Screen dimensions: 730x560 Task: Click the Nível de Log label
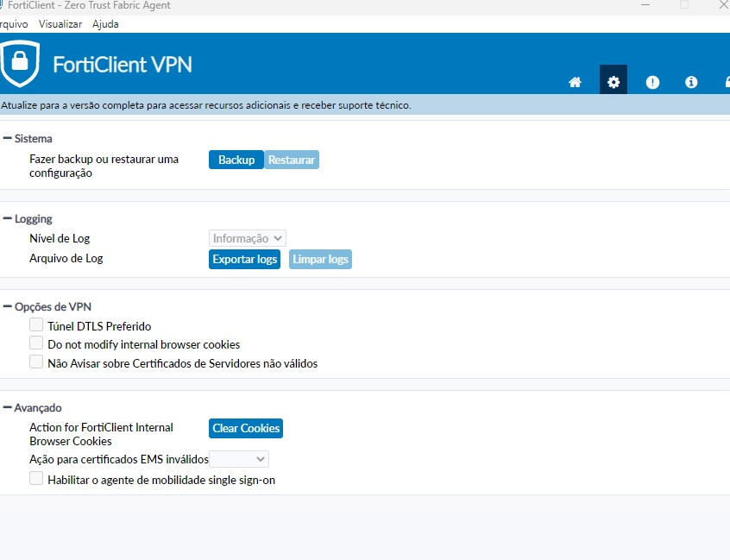(x=60, y=238)
